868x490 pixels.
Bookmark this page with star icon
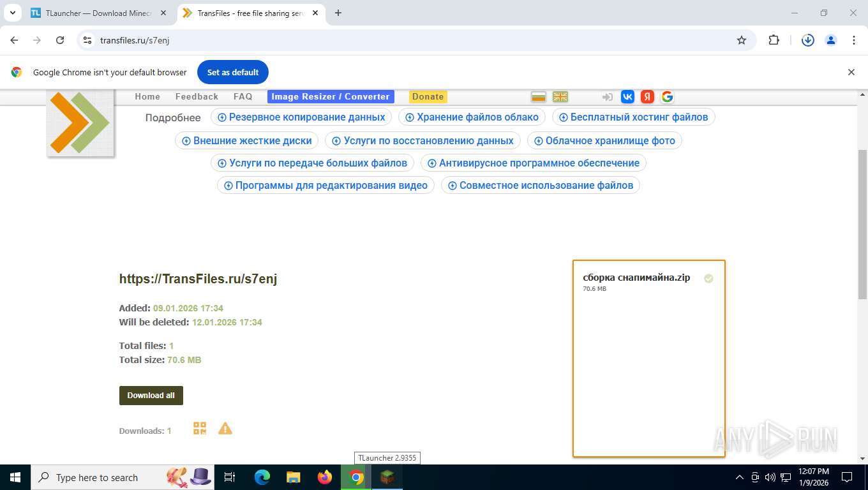[742, 40]
